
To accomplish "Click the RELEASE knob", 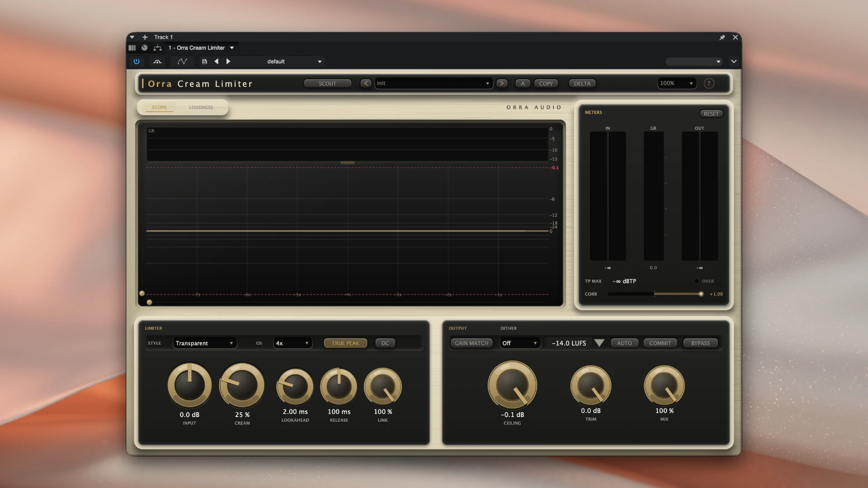I will pyautogui.click(x=339, y=387).
